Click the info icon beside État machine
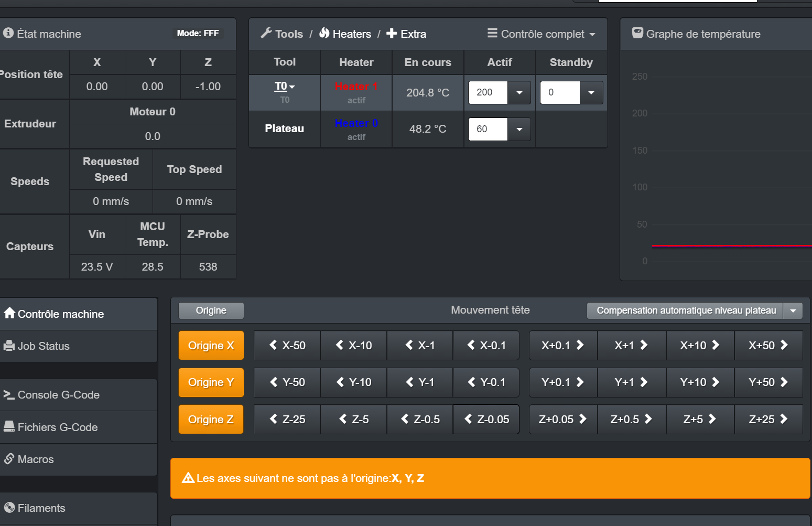Image resolution: width=812 pixels, height=526 pixels. pyautogui.click(x=8, y=33)
